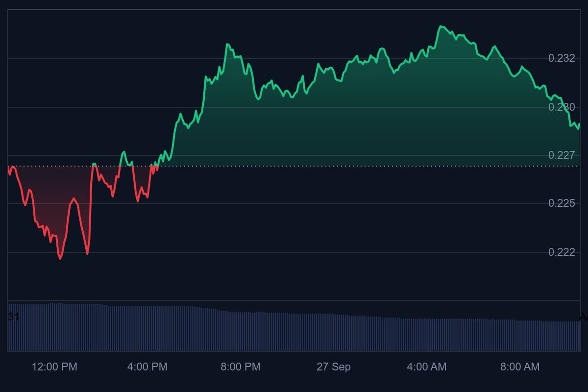Click the 0.232 price axis label
The image size is (588, 392).
562,58
